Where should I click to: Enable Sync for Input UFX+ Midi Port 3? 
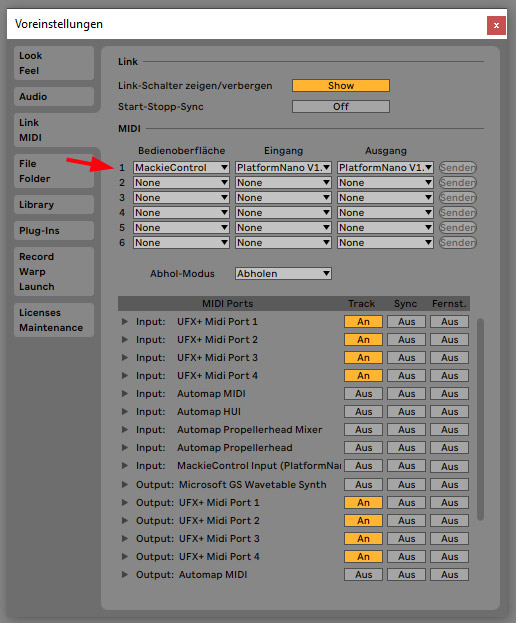(x=406, y=357)
